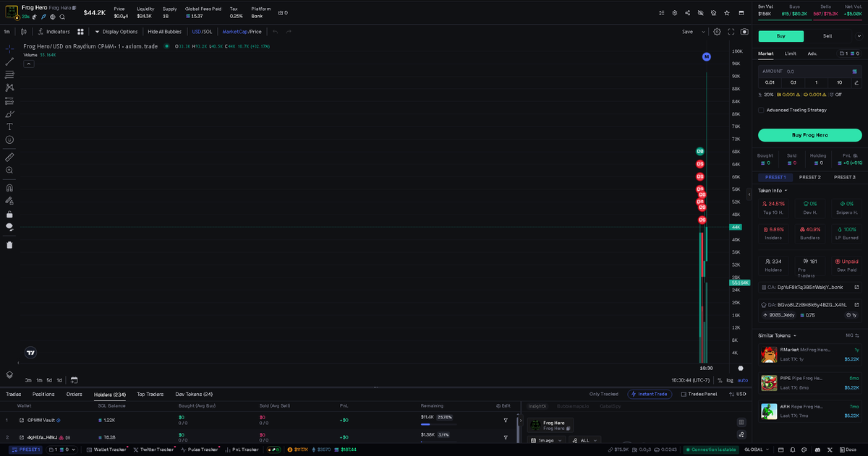The width and height of the screenshot is (868, 456).
Task: Add Frog Hero to favorites star
Action: (727, 13)
